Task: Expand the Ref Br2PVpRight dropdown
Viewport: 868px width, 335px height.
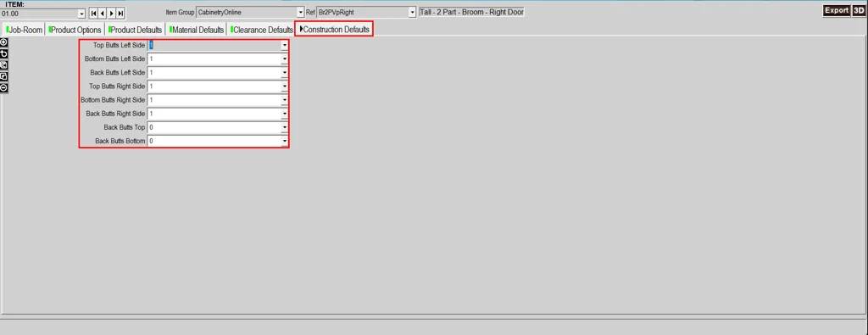Action: coord(413,12)
